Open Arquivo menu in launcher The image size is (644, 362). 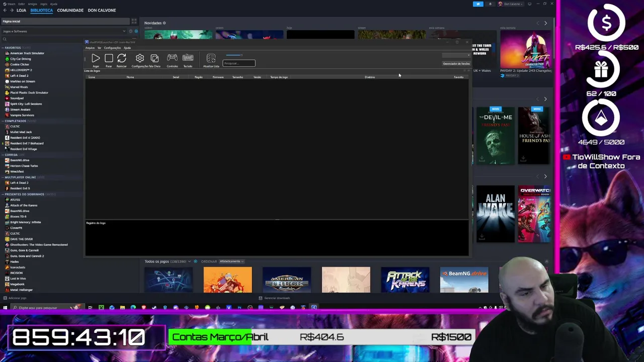pos(90,48)
